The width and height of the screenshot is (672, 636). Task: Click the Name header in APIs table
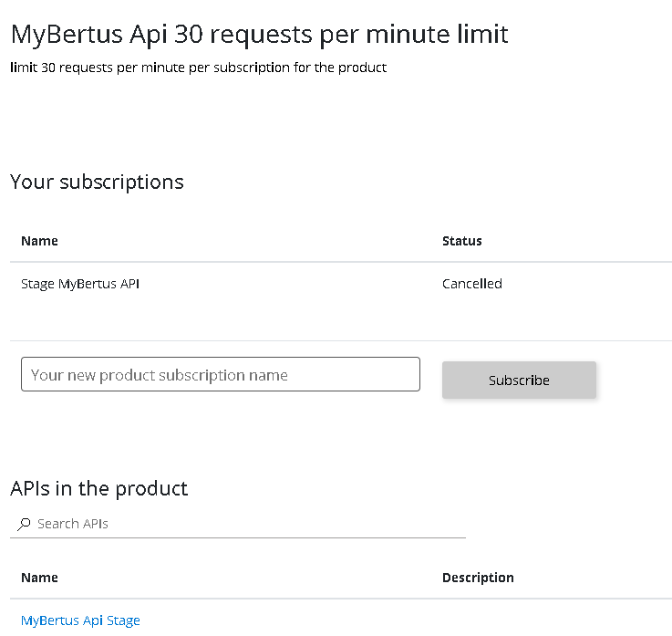[x=39, y=578]
